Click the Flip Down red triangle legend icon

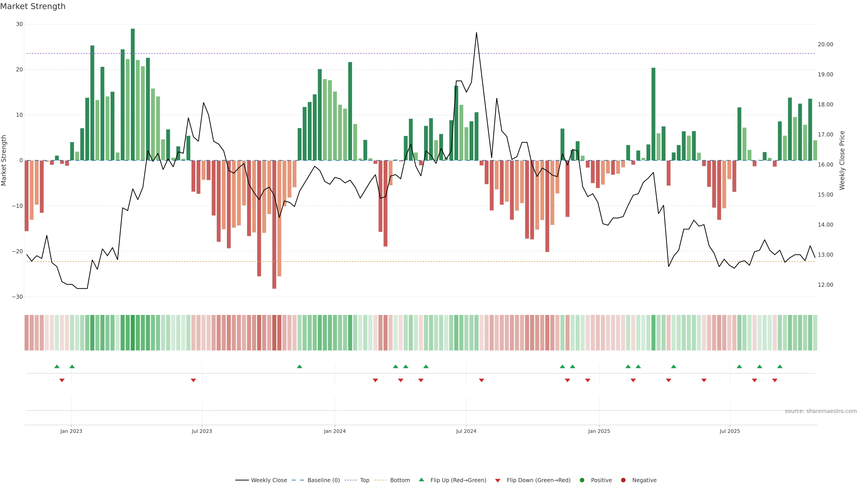(498, 480)
